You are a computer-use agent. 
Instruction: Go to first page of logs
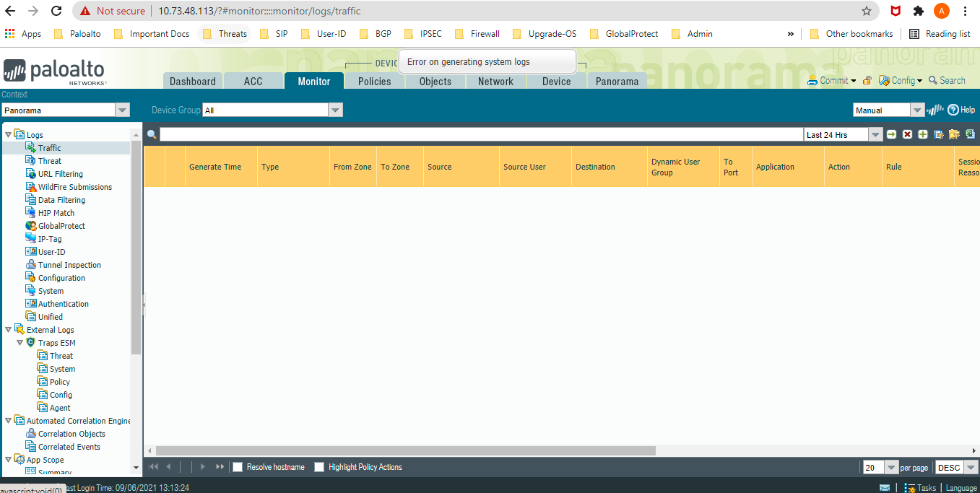click(x=154, y=467)
